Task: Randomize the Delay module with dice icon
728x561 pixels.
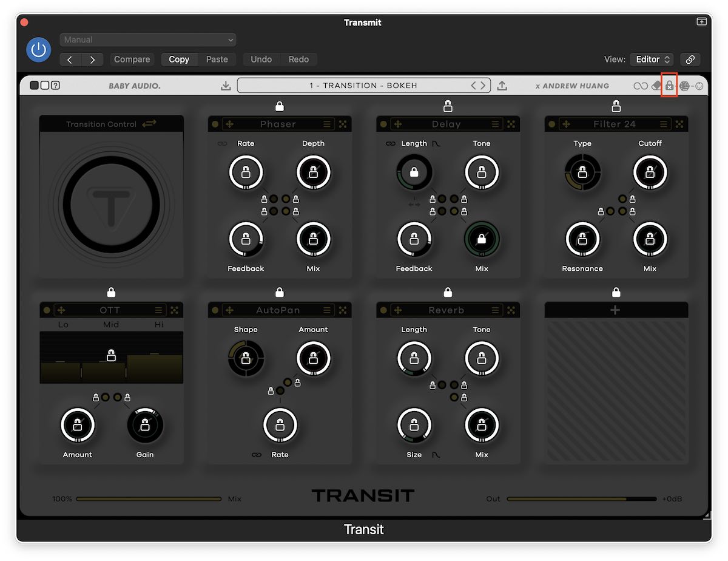Action: [511, 124]
